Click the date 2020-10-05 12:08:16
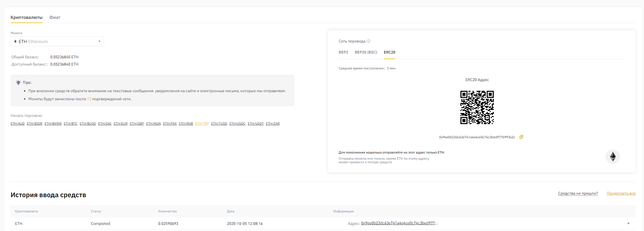The width and height of the screenshot is (644, 231). pyautogui.click(x=245, y=224)
